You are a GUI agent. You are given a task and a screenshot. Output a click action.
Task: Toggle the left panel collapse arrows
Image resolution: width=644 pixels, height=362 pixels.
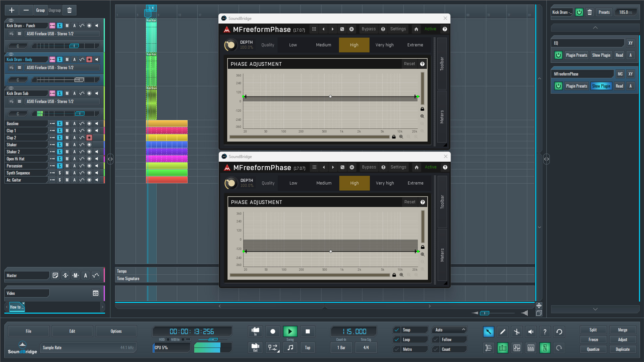110,159
